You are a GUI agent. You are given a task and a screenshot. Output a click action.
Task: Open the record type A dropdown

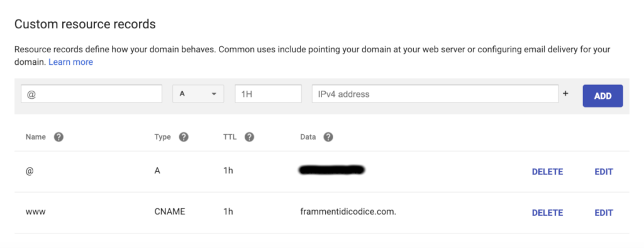coord(198,94)
